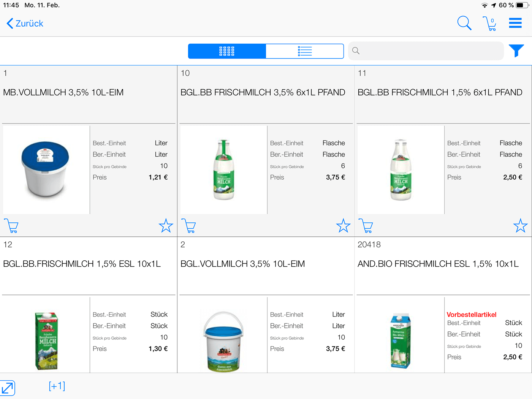Check the battery status indicator
Screen dimensions: 532x399
point(522,5)
